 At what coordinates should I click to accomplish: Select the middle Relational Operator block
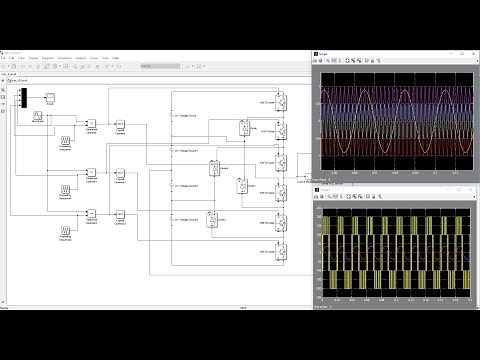[91, 172]
